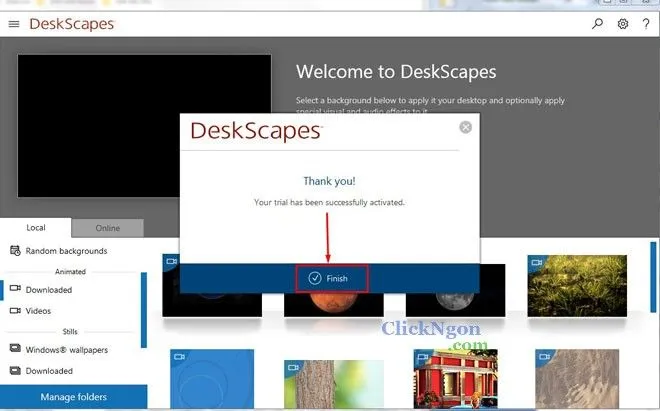Select the red building thumbnail
Image resolution: width=660 pixels, height=411 pixels.
[x=455, y=379]
